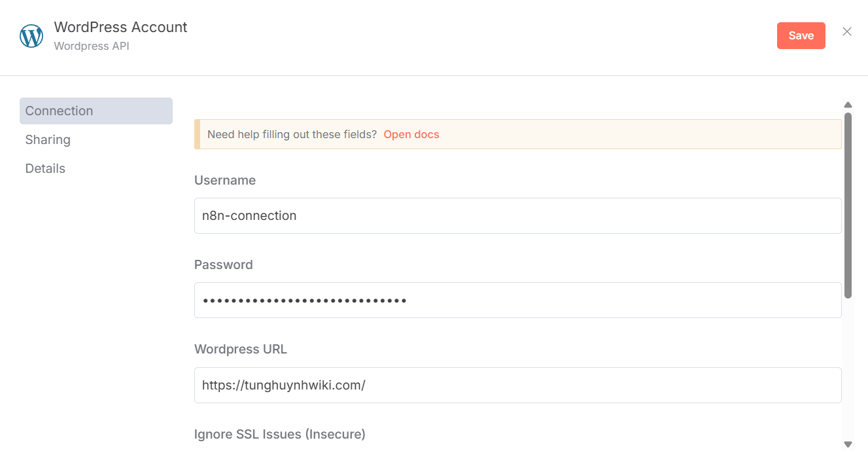Viewport: 868px width, 470px height.
Task: Close the credential dialog with the X
Action: (x=847, y=32)
